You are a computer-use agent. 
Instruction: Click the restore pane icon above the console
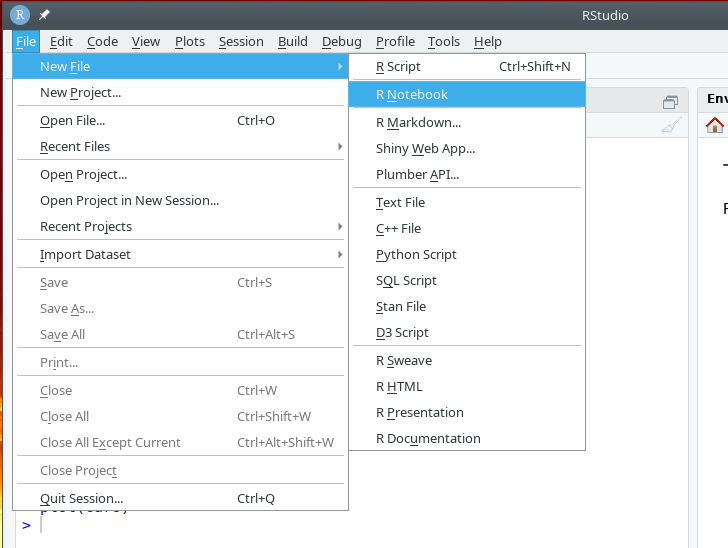670,102
